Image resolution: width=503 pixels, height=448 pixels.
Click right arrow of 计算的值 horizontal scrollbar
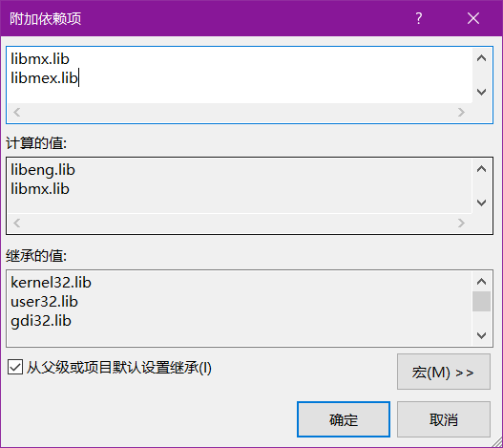coord(461,223)
